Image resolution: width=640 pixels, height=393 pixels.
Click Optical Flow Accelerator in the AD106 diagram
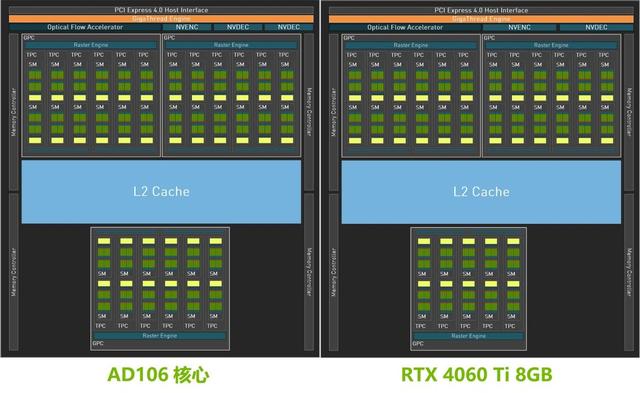[x=85, y=27]
